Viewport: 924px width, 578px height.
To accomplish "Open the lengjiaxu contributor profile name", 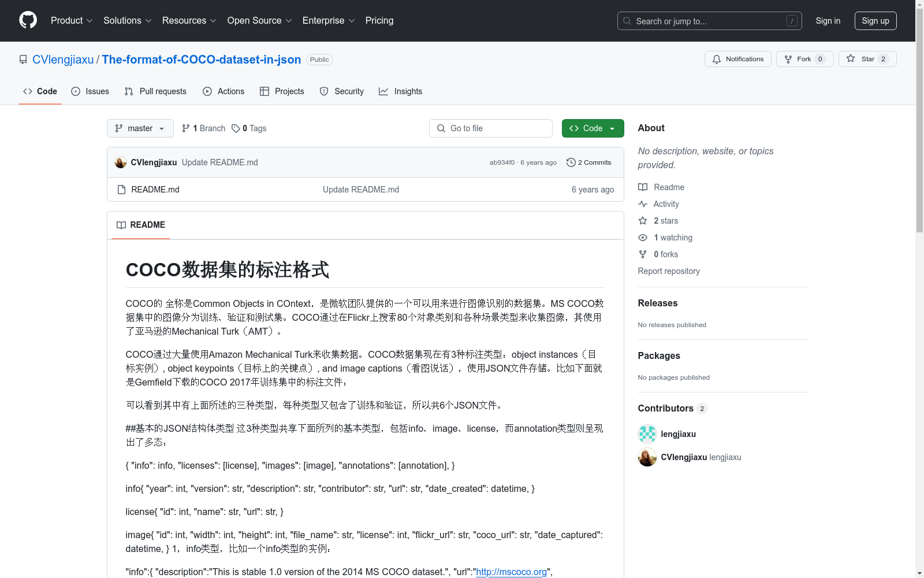I will point(679,434).
